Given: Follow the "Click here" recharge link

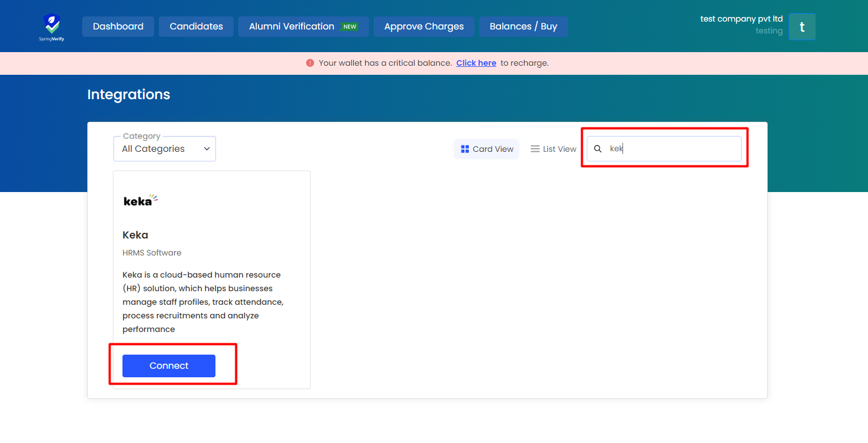Looking at the screenshot, I should click(x=476, y=63).
